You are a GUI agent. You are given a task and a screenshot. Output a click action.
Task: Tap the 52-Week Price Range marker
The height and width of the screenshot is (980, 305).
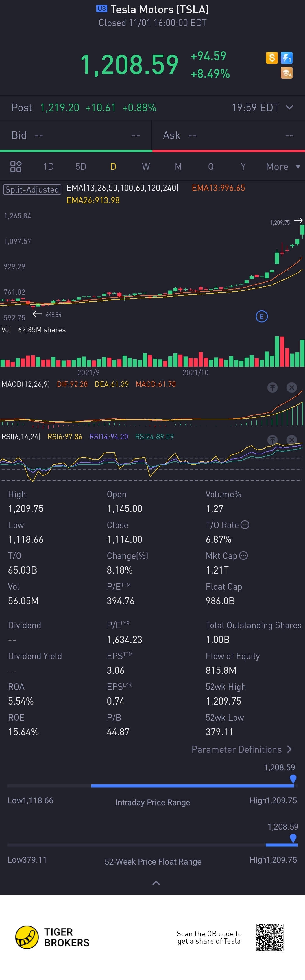point(293,838)
